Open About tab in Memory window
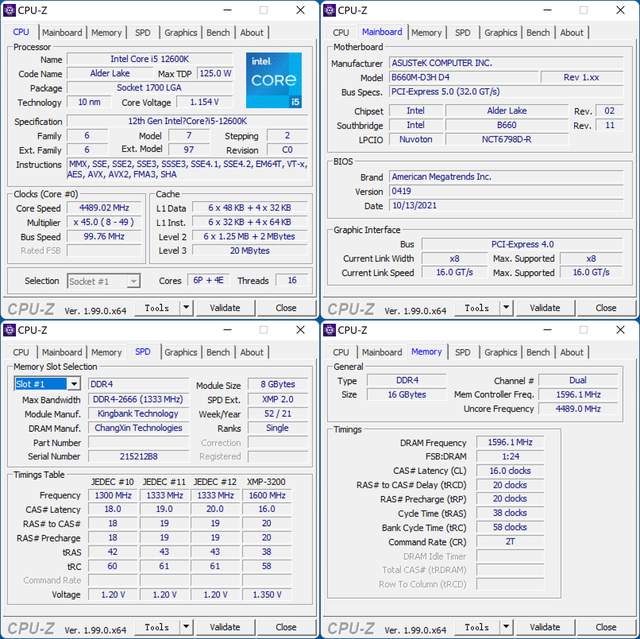The height and width of the screenshot is (639, 640). pyautogui.click(x=571, y=352)
